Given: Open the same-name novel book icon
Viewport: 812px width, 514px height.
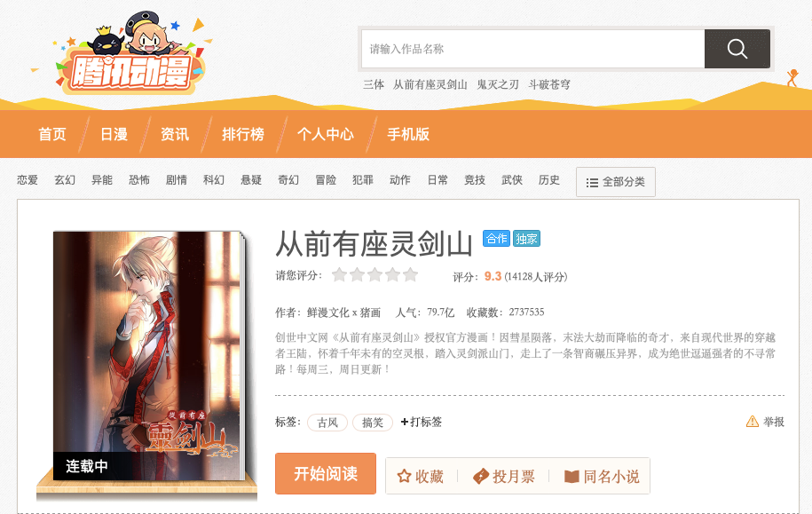Looking at the screenshot, I should point(572,476).
